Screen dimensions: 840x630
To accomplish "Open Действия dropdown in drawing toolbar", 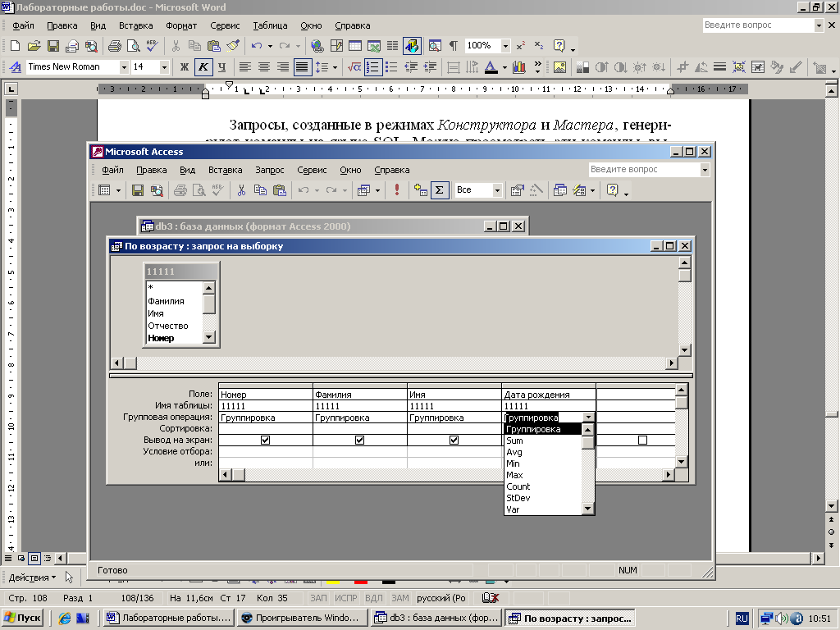I will (x=32, y=577).
